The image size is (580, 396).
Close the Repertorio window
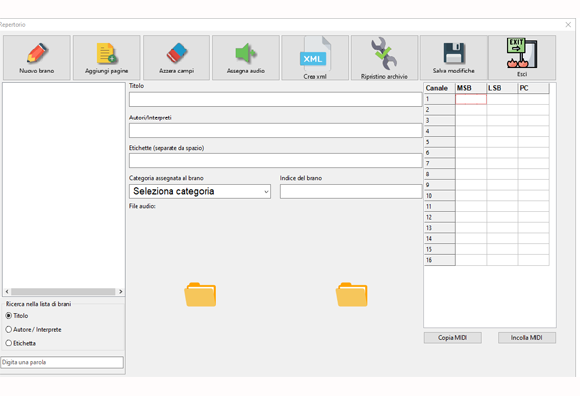568,25
